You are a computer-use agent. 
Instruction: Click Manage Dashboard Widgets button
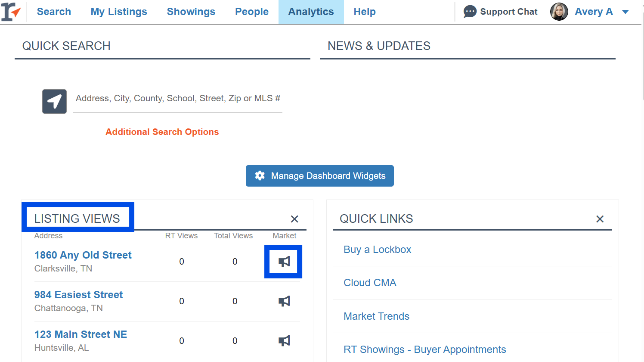click(x=319, y=176)
